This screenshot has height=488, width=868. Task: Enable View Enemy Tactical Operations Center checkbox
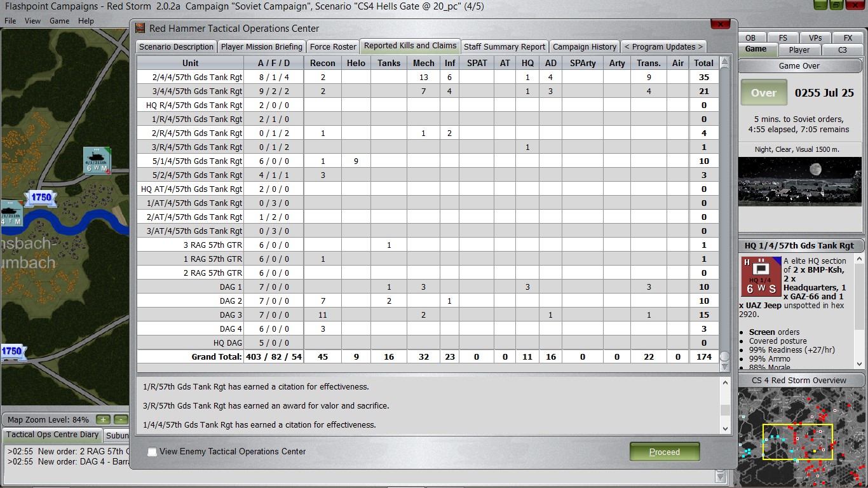[152, 452]
